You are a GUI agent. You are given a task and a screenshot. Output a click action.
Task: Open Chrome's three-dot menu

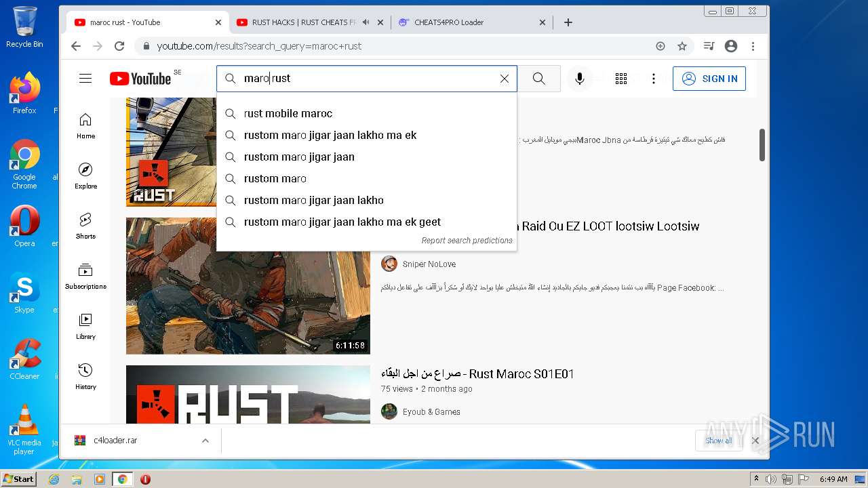753,46
